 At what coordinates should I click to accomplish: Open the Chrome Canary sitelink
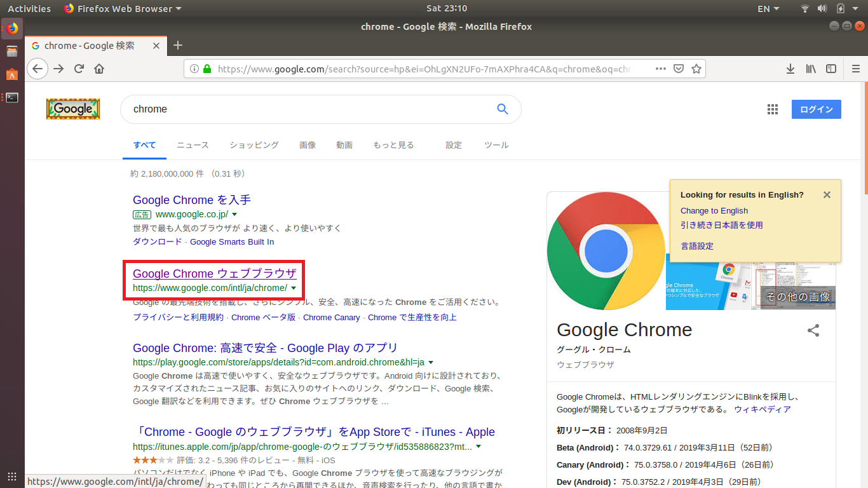pos(332,317)
